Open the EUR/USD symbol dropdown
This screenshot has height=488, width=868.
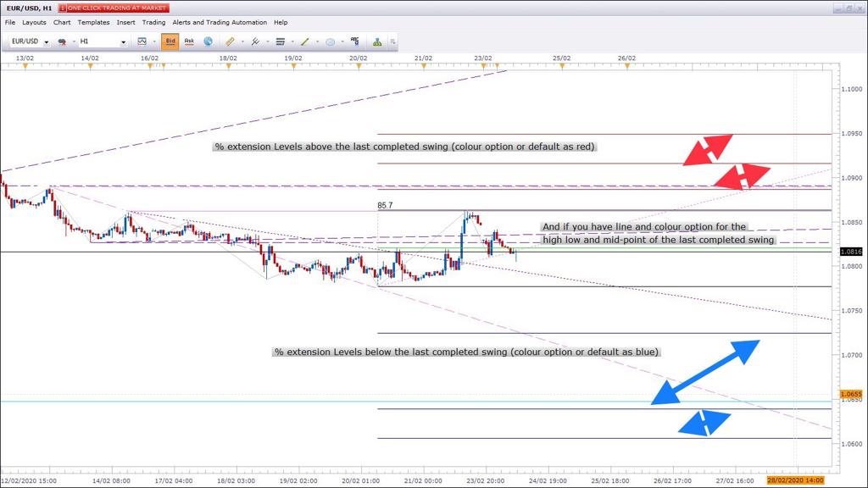pos(30,42)
